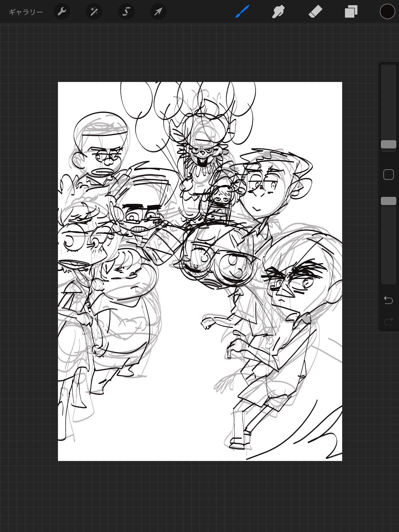Activate the Transform arrow tool
Image resolution: width=399 pixels, height=532 pixels.
click(x=158, y=12)
